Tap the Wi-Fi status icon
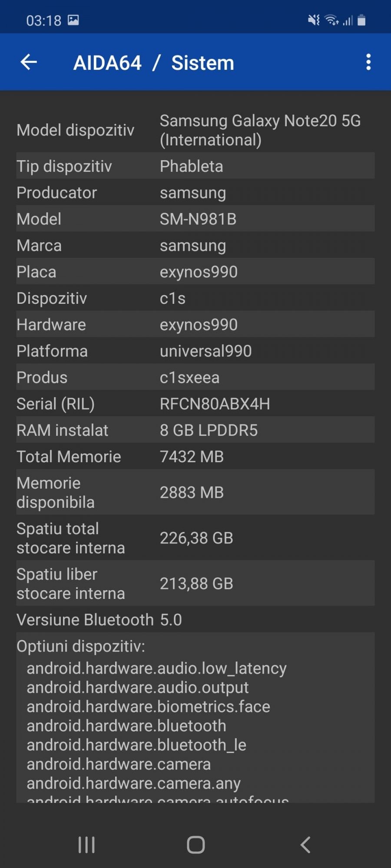This screenshot has height=868, width=391. coord(332,20)
